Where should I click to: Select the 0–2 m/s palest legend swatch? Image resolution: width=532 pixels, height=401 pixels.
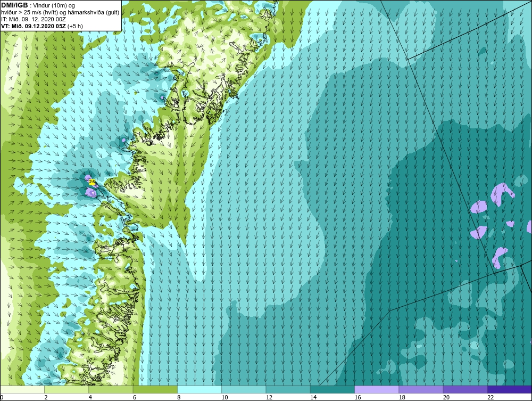pyautogui.click(x=22, y=389)
